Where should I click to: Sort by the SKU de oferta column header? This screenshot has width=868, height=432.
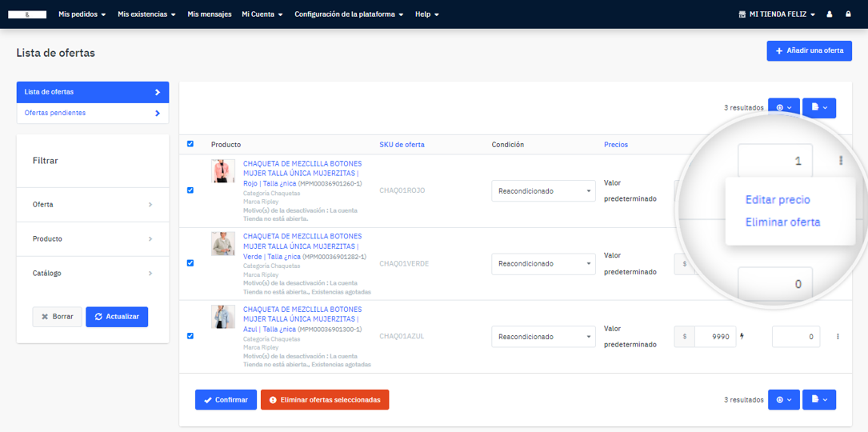[402, 145]
